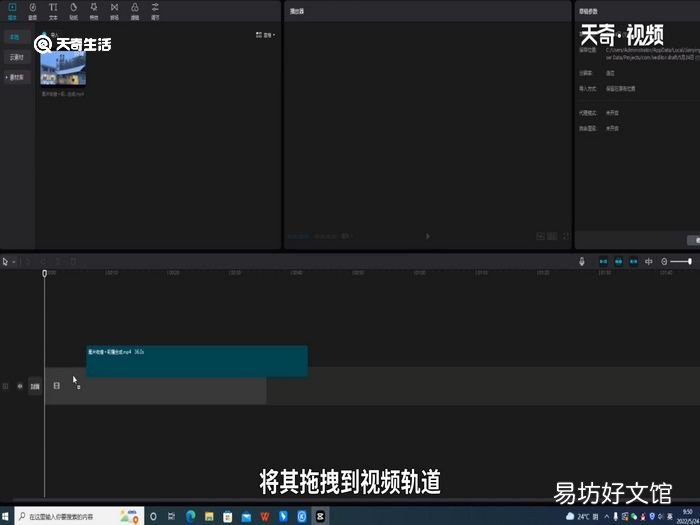Play the preview in the player panel
The height and width of the screenshot is (525, 700).
428,236
